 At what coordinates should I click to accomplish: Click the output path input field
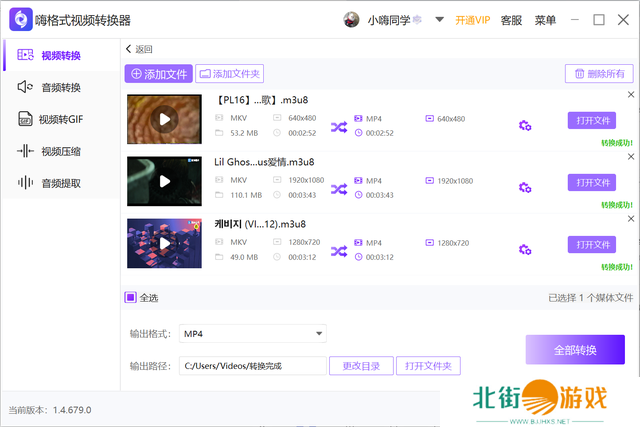(252, 366)
